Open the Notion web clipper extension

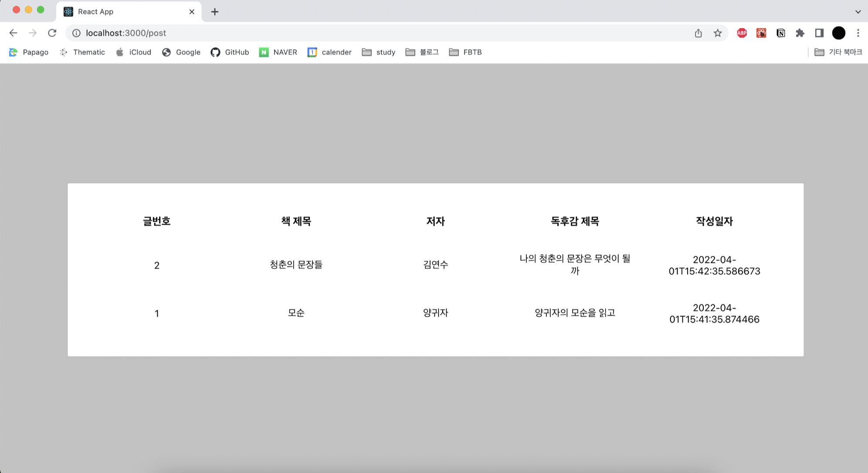point(780,33)
